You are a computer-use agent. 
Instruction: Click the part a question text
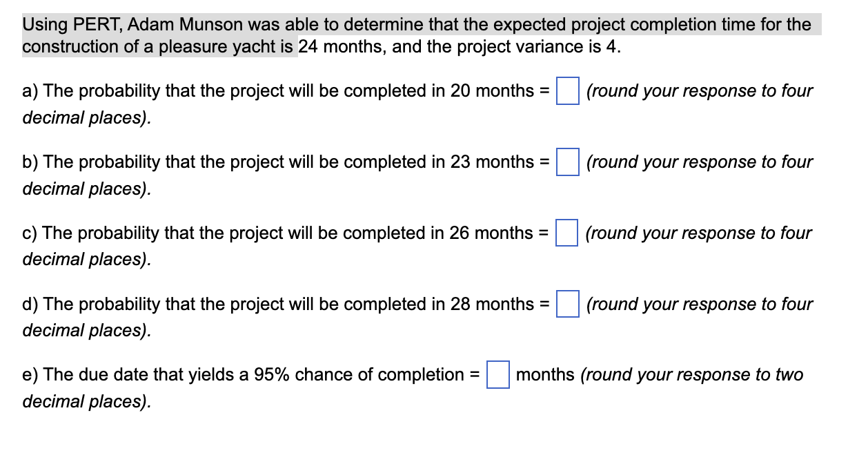pyautogui.click(x=276, y=90)
